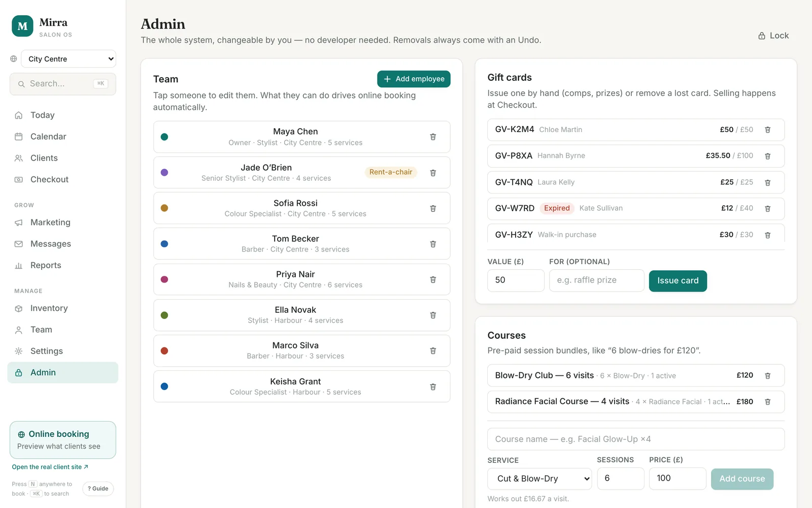This screenshot has height=508, width=812.
Task: Click the globe icon beside location selector
Action: click(x=14, y=59)
